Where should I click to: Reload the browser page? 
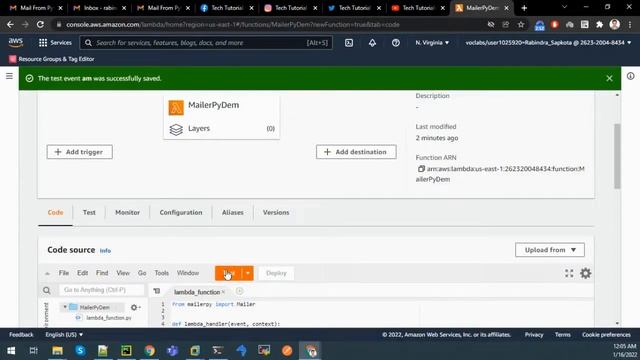coord(40,24)
